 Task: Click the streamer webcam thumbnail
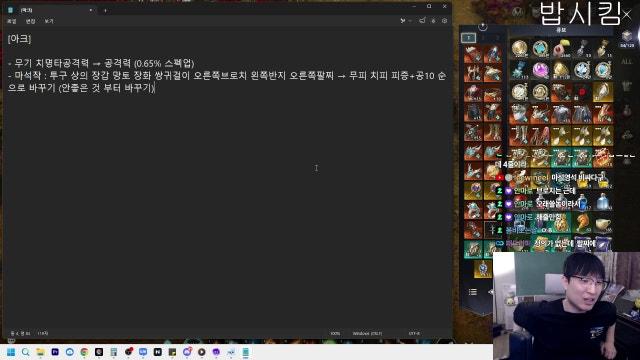(x=566, y=306)
